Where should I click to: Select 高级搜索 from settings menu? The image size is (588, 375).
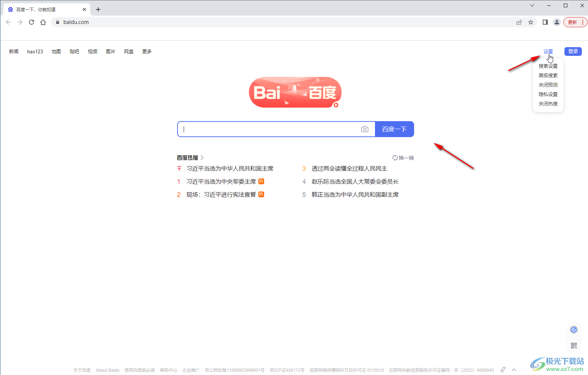coord(548,75)
